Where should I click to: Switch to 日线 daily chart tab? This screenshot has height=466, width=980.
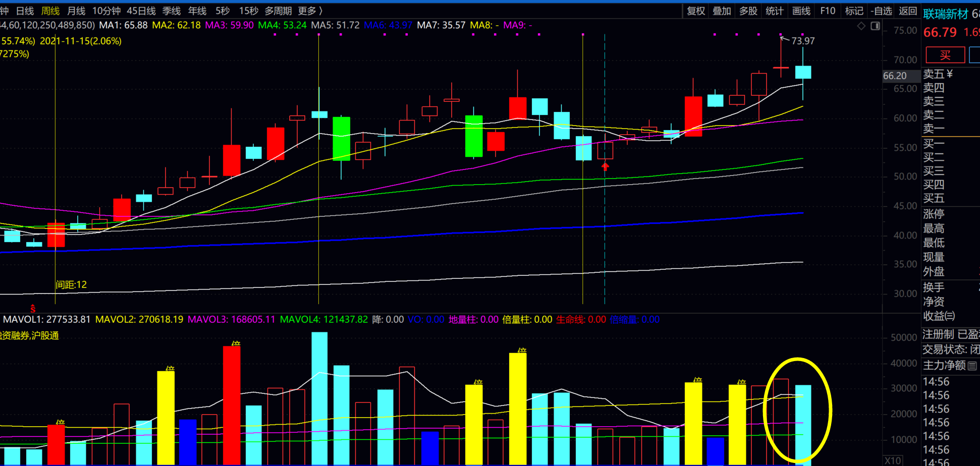25,11
